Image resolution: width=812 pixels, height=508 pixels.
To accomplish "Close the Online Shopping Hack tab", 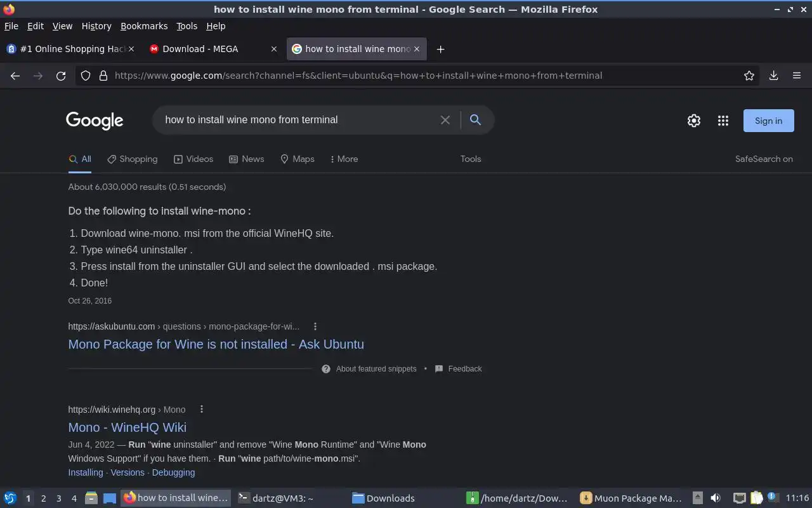I will tap(131, 49).
